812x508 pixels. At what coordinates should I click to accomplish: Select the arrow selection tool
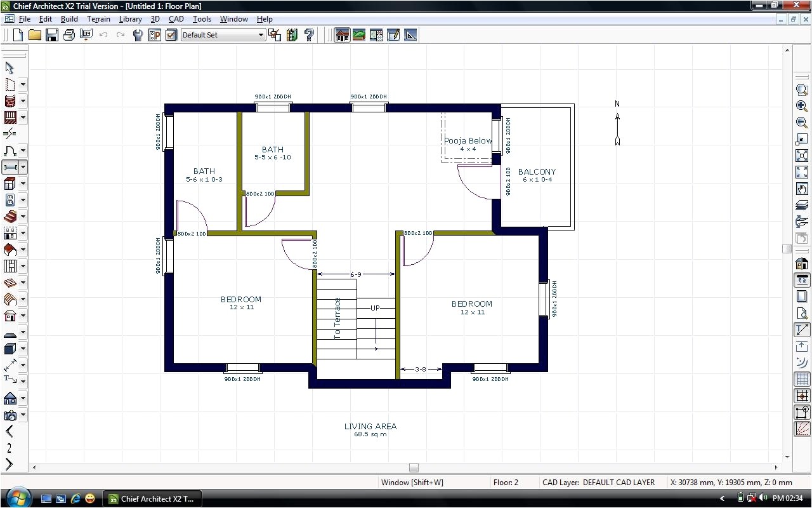tap(9, 67)
